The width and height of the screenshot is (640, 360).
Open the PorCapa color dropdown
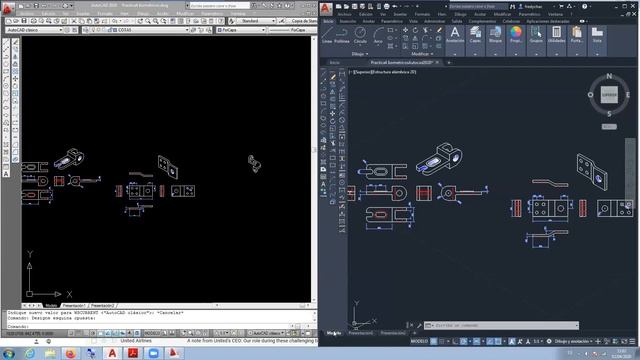pos(241,30)
